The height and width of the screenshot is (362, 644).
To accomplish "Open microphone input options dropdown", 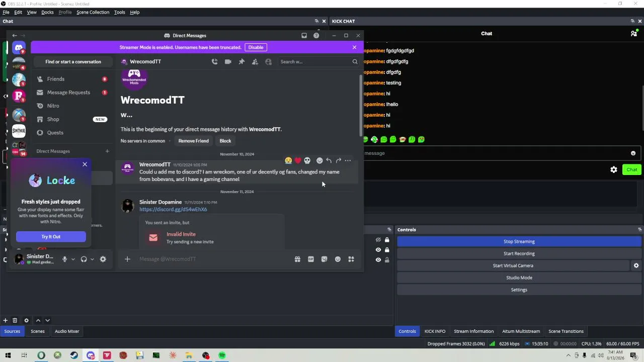I will (x=73, y=259).
